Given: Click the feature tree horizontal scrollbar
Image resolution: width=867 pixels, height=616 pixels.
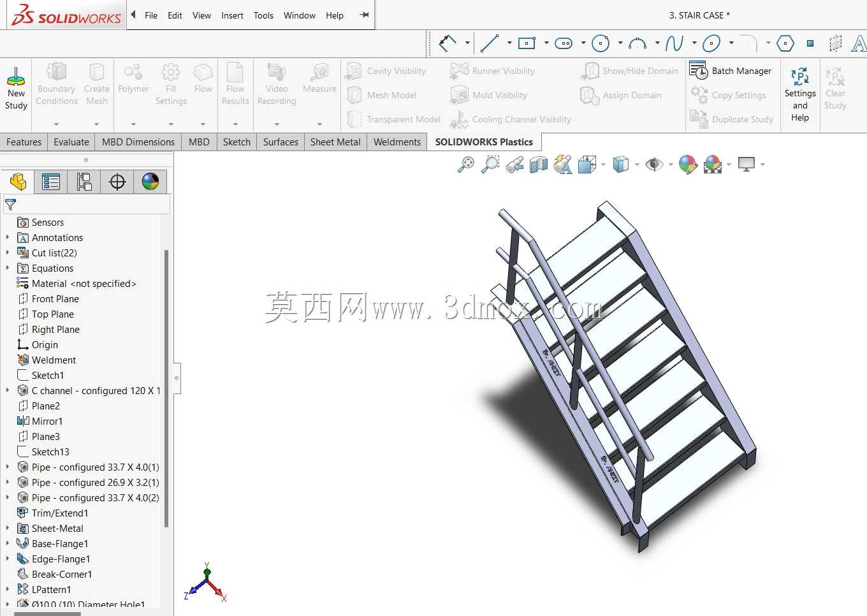Looking at the screenshot, I should click(48, 613).
